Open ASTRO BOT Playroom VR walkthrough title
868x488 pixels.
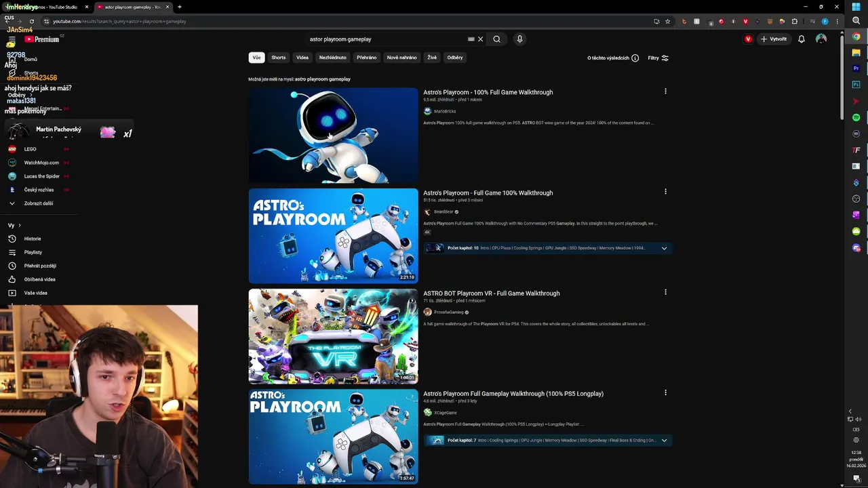(492, 293)
